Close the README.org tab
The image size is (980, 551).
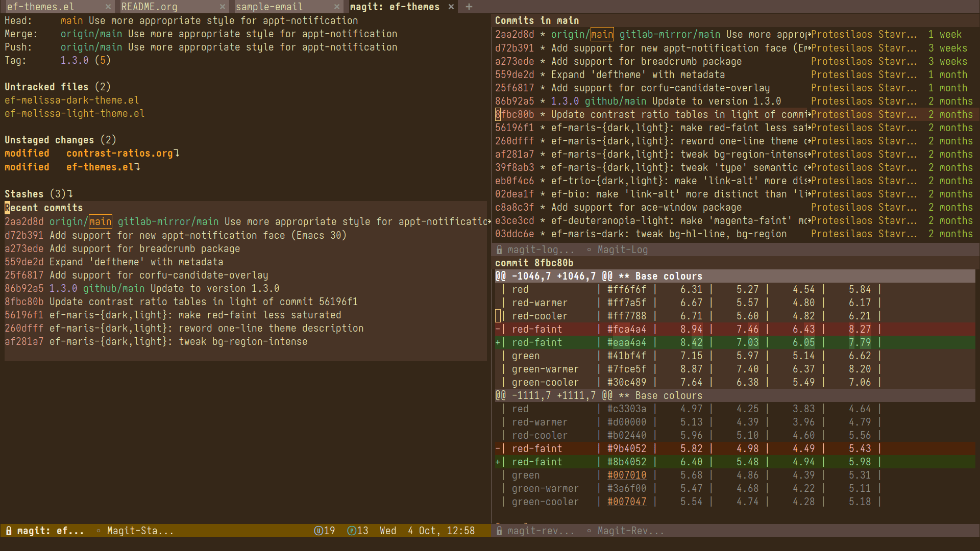222,7
